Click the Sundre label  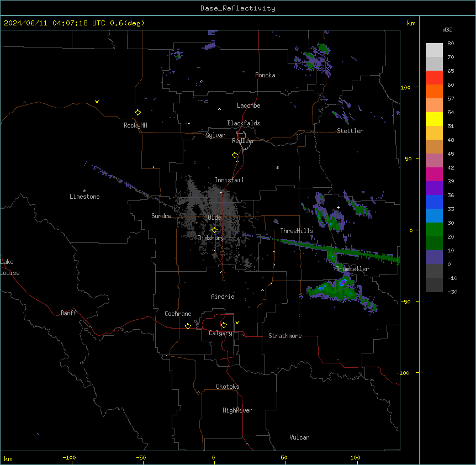161,216
